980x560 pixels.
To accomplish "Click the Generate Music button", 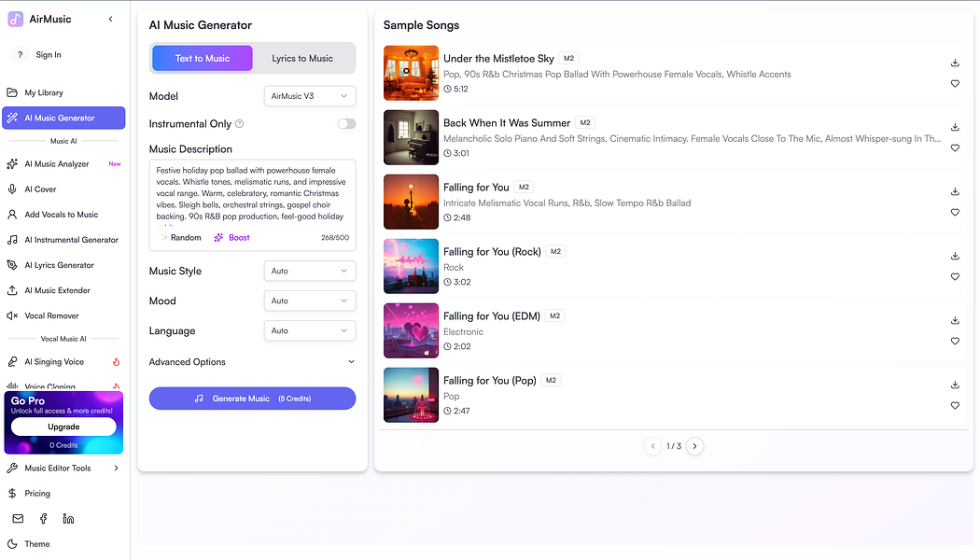I will (252, 398).
